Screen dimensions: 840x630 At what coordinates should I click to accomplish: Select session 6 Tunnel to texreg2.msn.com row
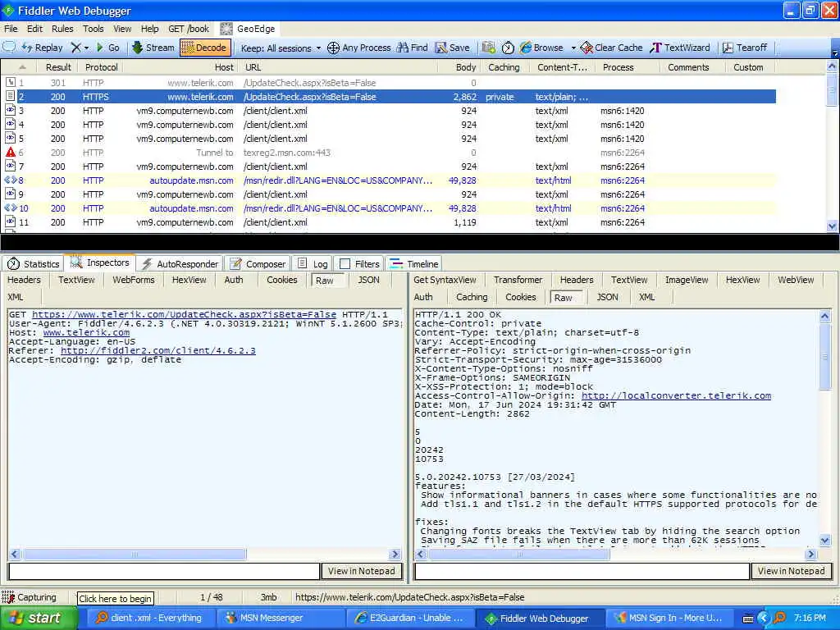coord(388,153)
